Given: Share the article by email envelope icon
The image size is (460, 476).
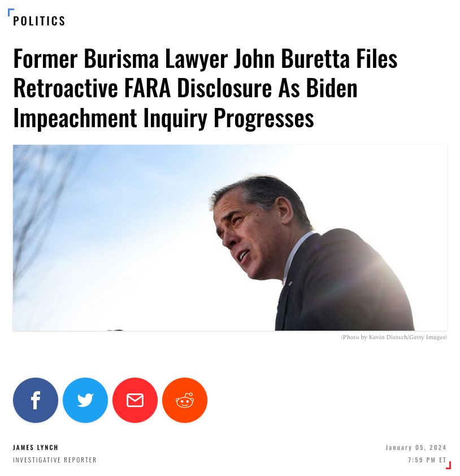Looking at the screenshot, I should [x=135, y=400].
